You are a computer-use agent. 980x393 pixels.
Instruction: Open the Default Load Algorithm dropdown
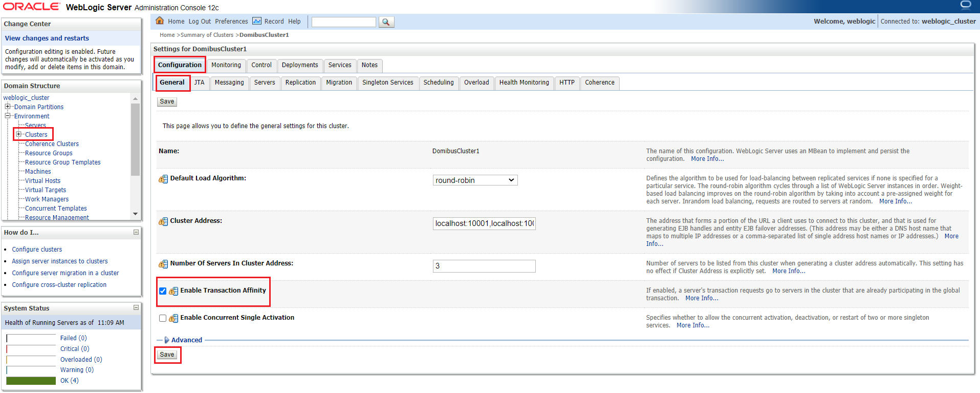pos(475,180)
